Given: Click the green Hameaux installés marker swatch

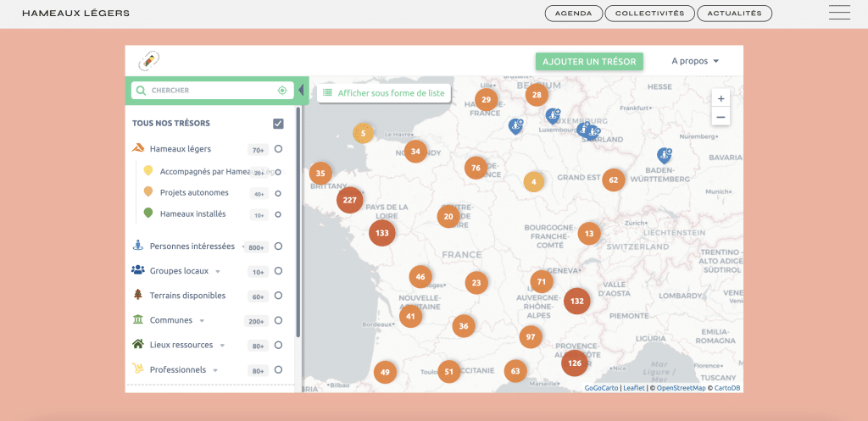Looking at the screenshot, I should [x=147, y=213].
